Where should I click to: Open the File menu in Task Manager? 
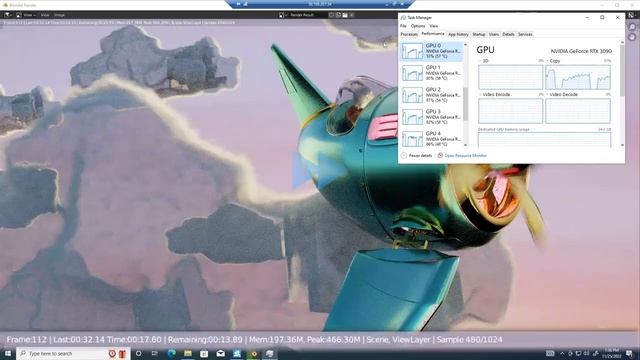click(x=403, y=26)
